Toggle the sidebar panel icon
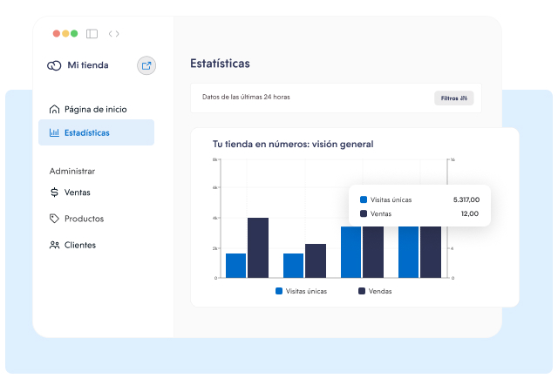The image size is (558, 392). [x=92, y=34]
